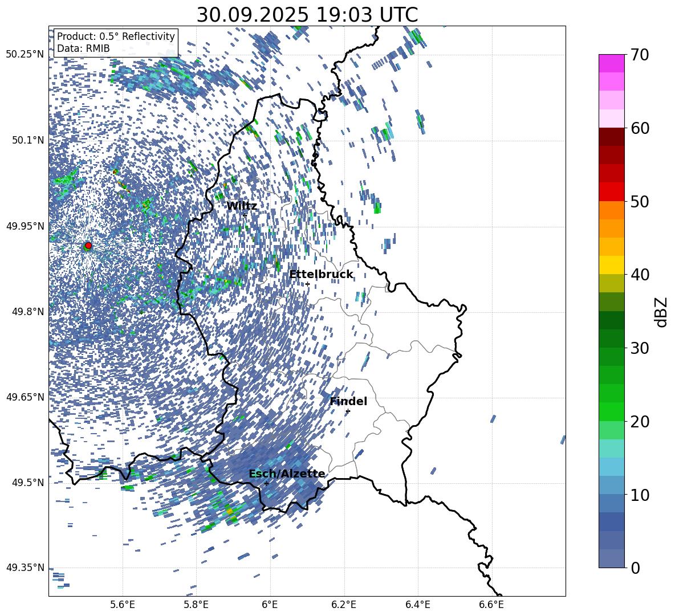
Task: Click the Ettelbruck city label
Action: [321, 275]
